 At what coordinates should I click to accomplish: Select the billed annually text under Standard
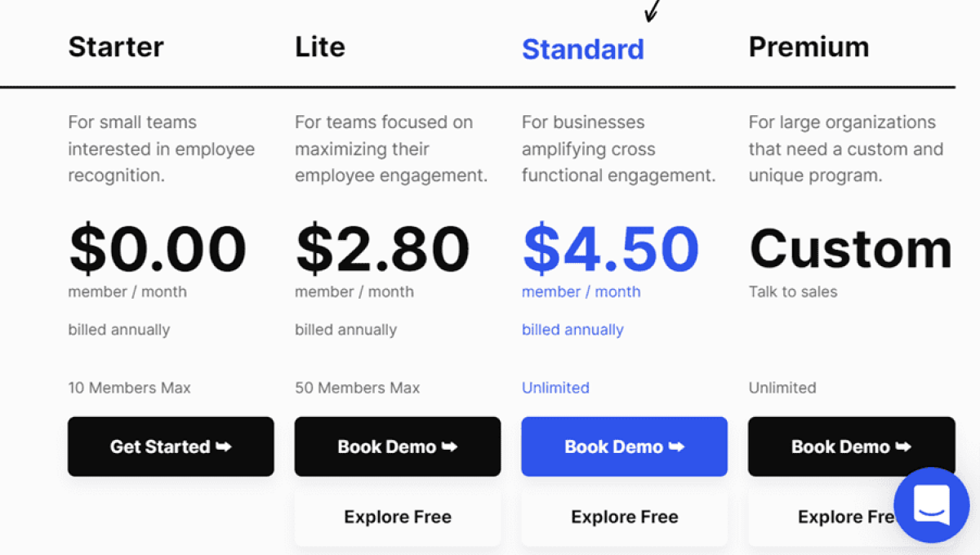click(x=572, y=329)
